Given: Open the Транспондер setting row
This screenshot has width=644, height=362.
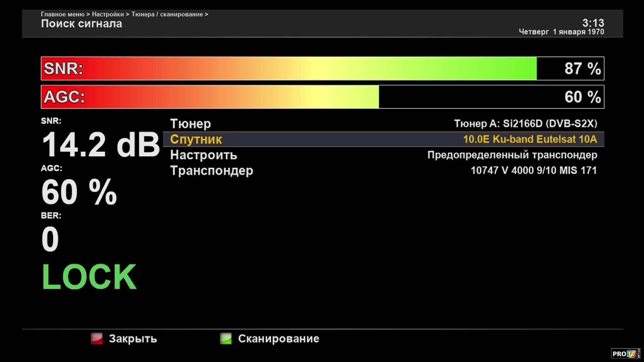Looking at the screenshot, I should click(211, 171).
